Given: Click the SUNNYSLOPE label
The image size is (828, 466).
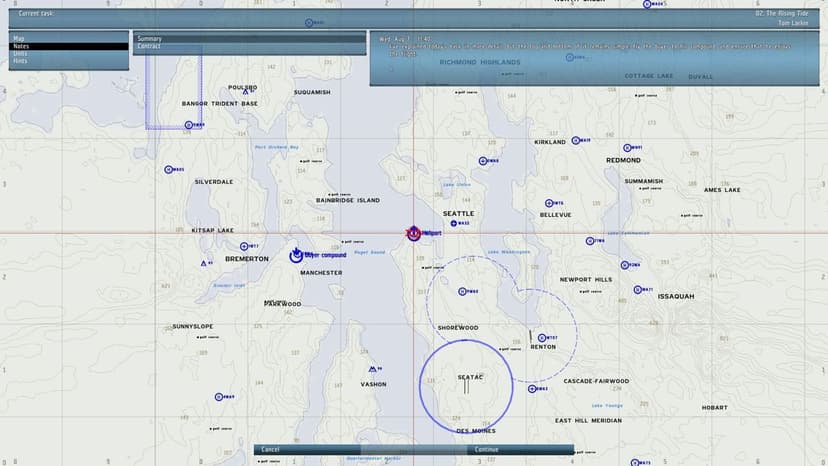Looking at the screenshot, I should 193,327.
